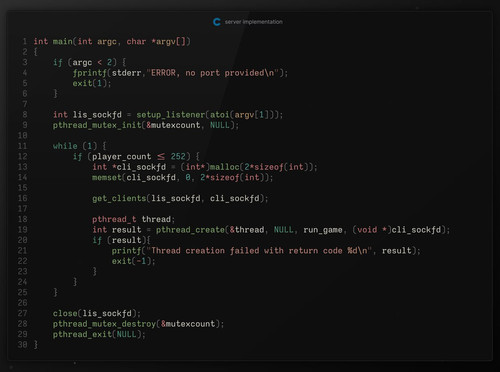
Task: Click the "&thread" argument on line 19
Action: click(247, 230)
